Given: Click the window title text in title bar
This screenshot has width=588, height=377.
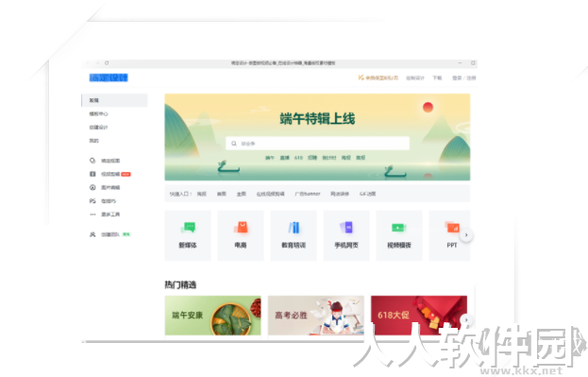Looking at the screenshot, I should (283, 63).
